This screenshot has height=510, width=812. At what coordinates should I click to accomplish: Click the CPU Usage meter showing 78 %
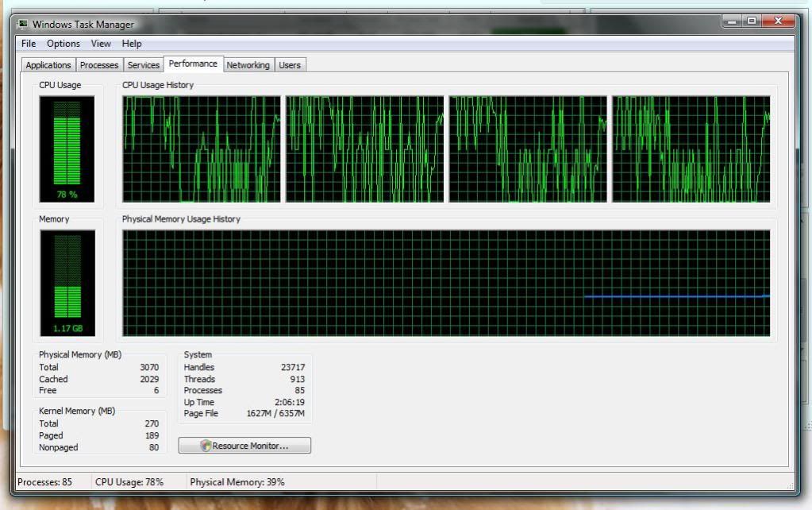(x=67, y=149)
